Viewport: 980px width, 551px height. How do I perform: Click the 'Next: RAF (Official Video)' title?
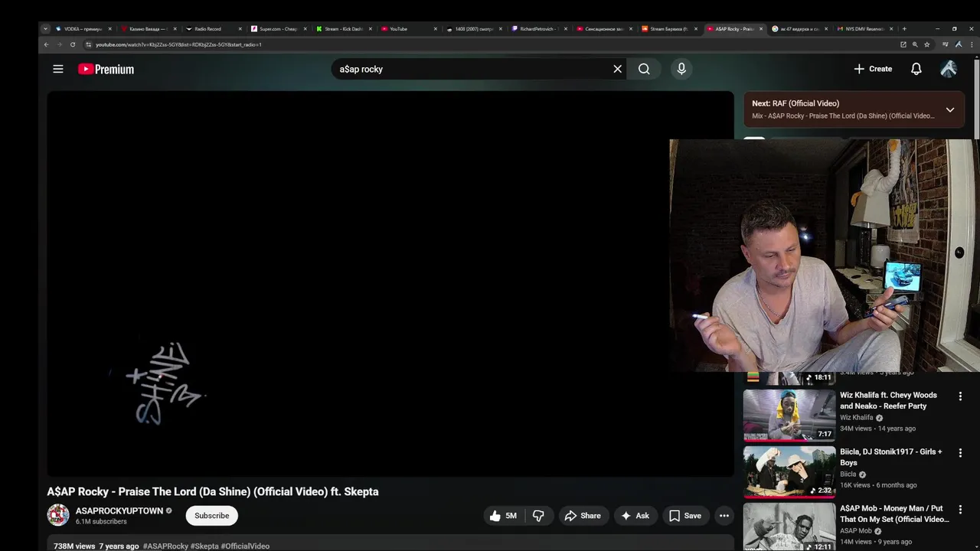tap(795, 103)
